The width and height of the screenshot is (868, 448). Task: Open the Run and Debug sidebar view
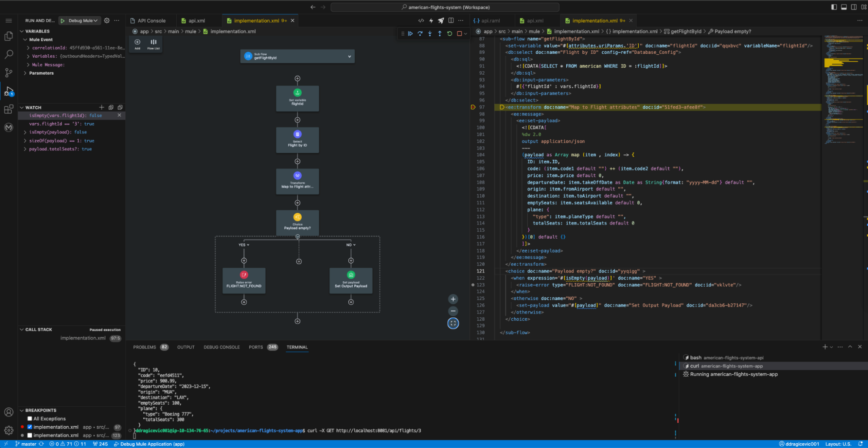coord(9,92)
